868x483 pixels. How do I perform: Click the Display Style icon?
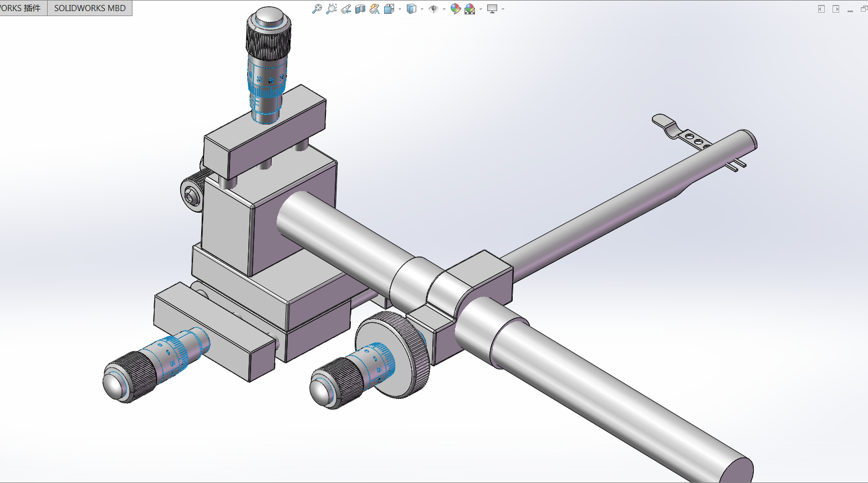(411, 9)
